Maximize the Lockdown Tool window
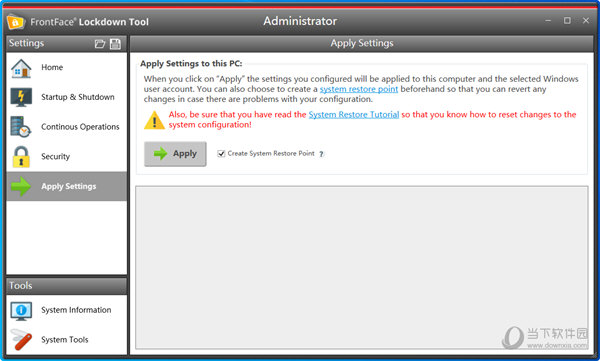Screen dimensions: 600x361 (567, 21)
